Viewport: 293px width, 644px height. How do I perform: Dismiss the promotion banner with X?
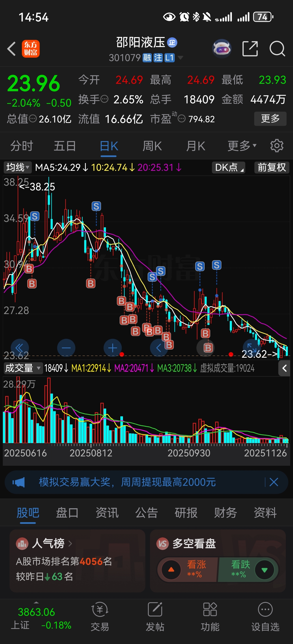tap(274, 482)
